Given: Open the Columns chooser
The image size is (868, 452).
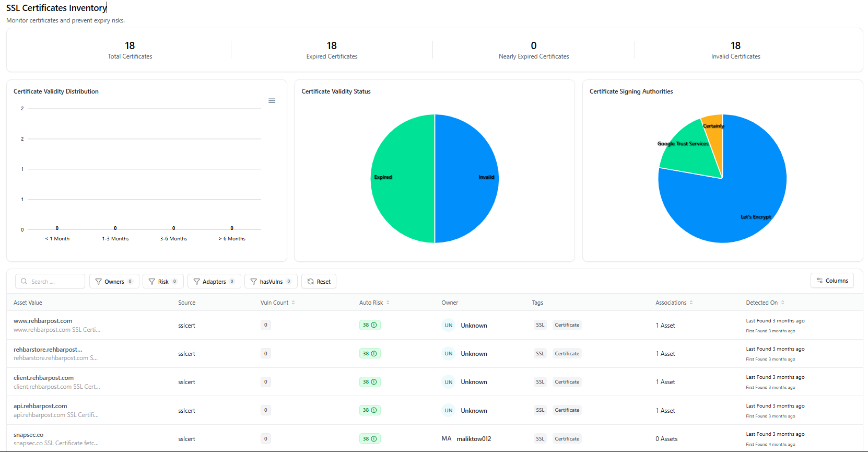Looking at the screenshot, I should click(832, 281).
